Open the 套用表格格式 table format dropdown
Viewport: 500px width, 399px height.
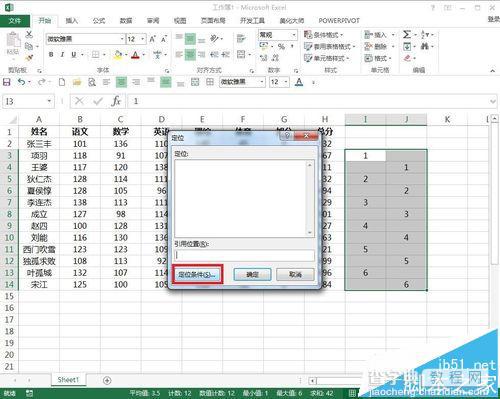[330, 46]
